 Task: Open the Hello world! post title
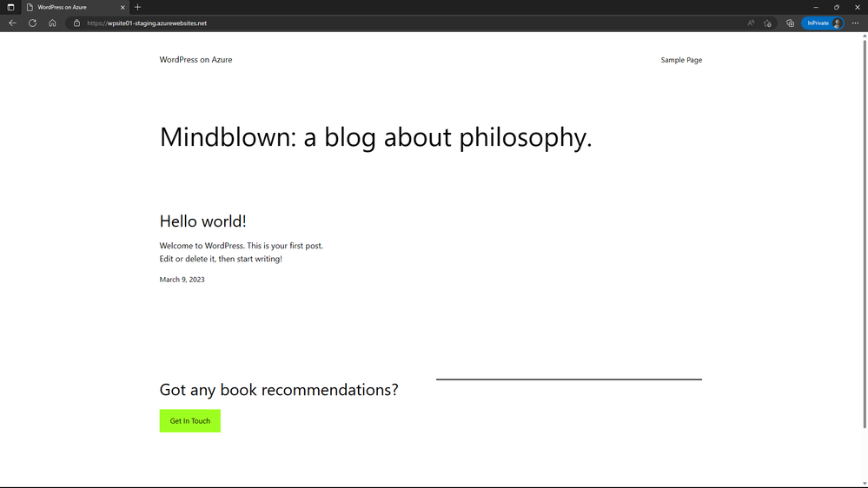[202, 221]
